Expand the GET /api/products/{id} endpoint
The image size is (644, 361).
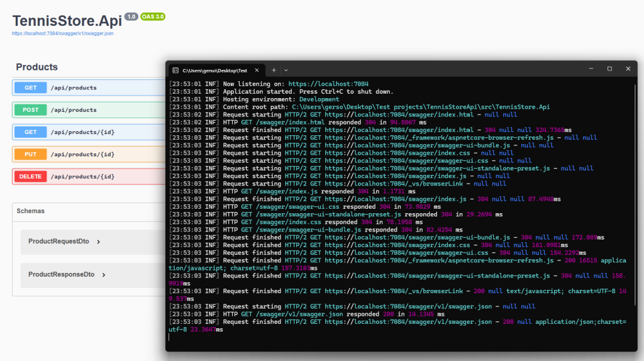(89, 132)
